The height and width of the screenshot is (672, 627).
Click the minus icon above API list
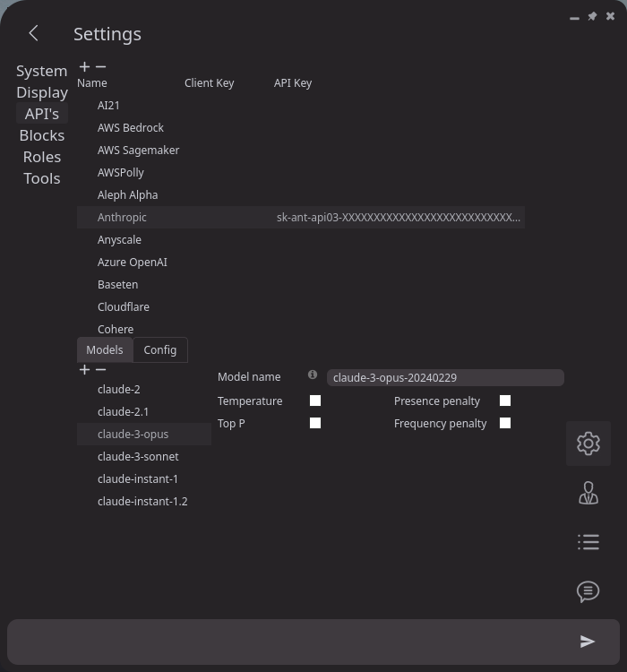100,66
